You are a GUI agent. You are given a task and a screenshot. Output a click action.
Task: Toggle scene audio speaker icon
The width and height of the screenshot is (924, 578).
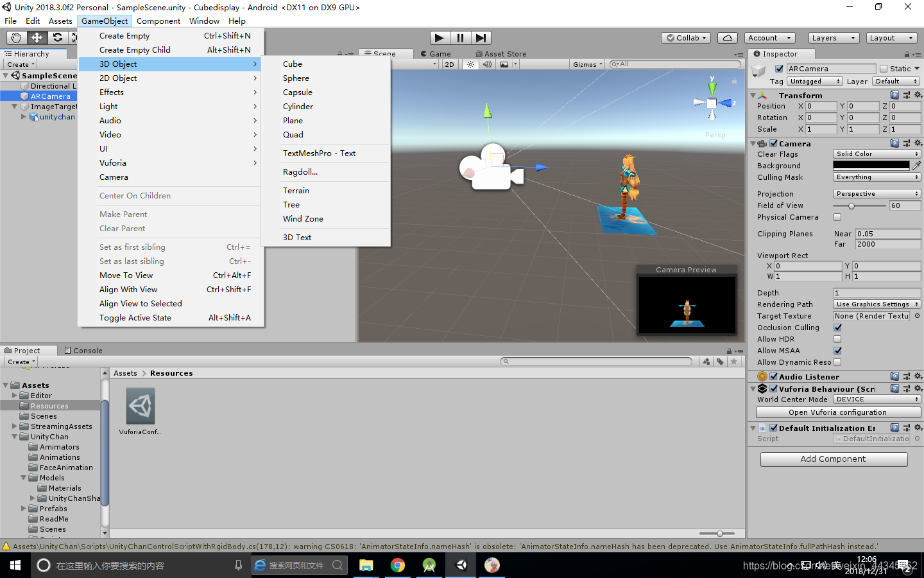click(x=487, y=64)
